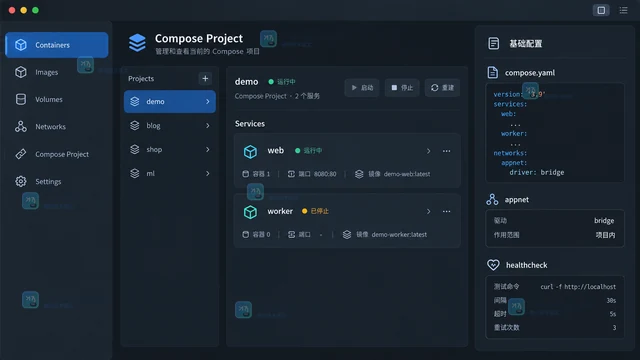
Task: Click the web port 8080:80 value
Action: pos(325,174)
